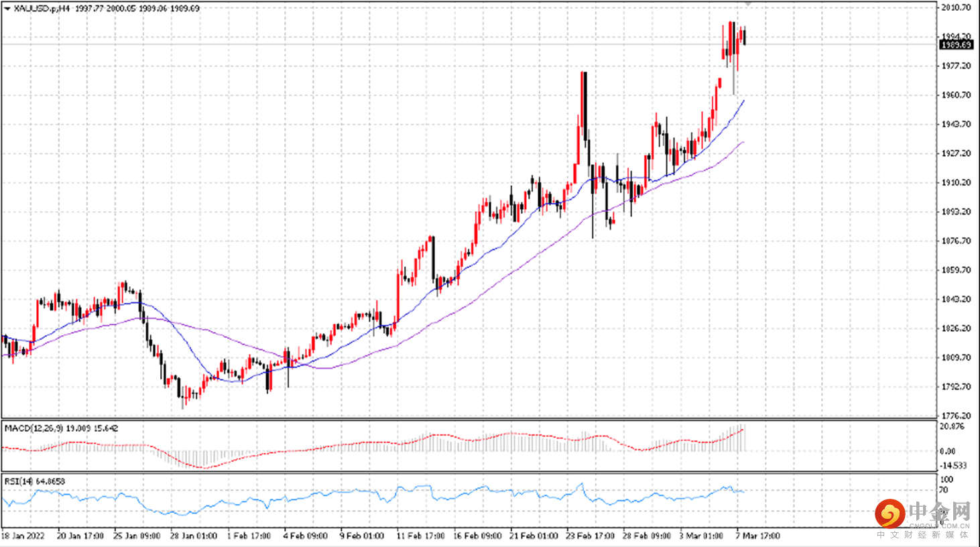The image size is (980, 547).
Task: Click the 4 Feb 09:00 time label
Action: tap(306, 536)
